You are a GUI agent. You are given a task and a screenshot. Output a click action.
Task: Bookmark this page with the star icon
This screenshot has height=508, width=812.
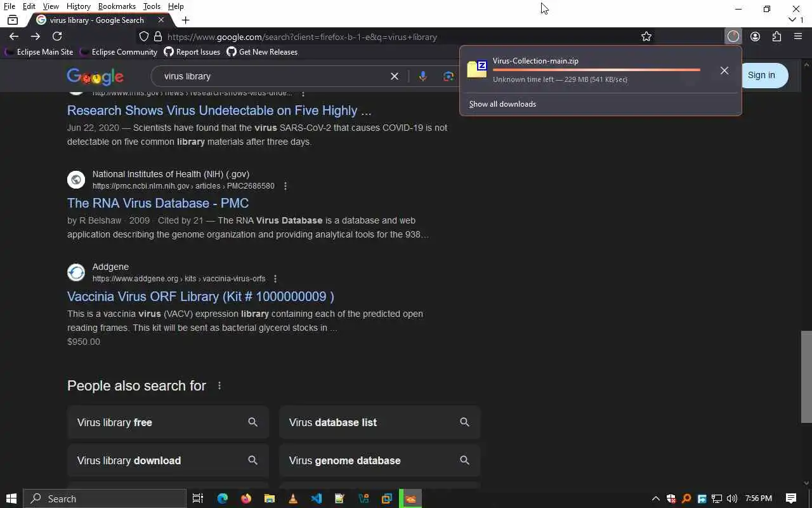646,37
